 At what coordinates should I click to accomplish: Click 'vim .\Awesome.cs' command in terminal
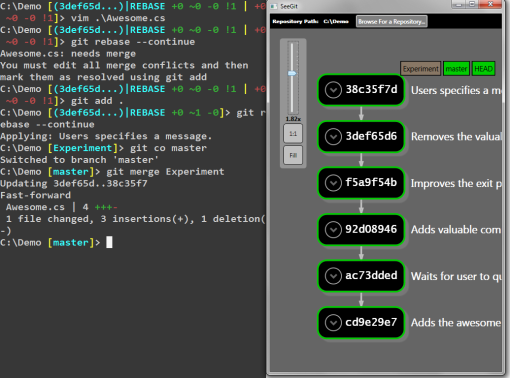coord(118,18)
